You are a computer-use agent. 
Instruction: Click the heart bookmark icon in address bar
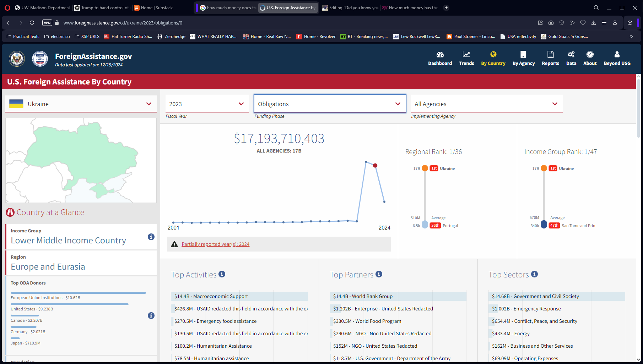pos(583,23)
